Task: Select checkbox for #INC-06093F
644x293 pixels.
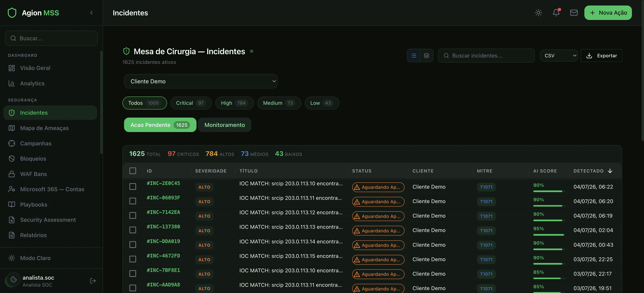Action: click(x=133, y=201)
